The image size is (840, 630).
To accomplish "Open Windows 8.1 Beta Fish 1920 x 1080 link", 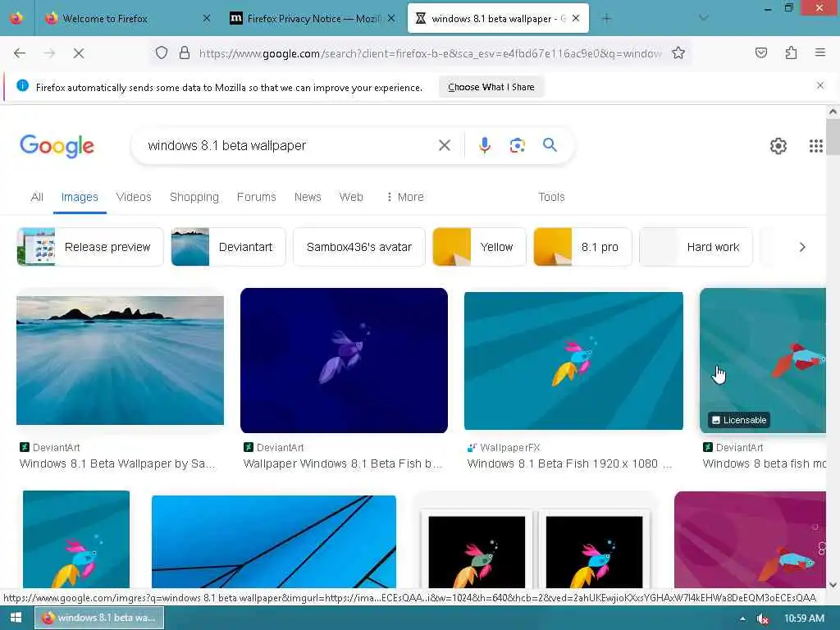I will pos(569,464).
